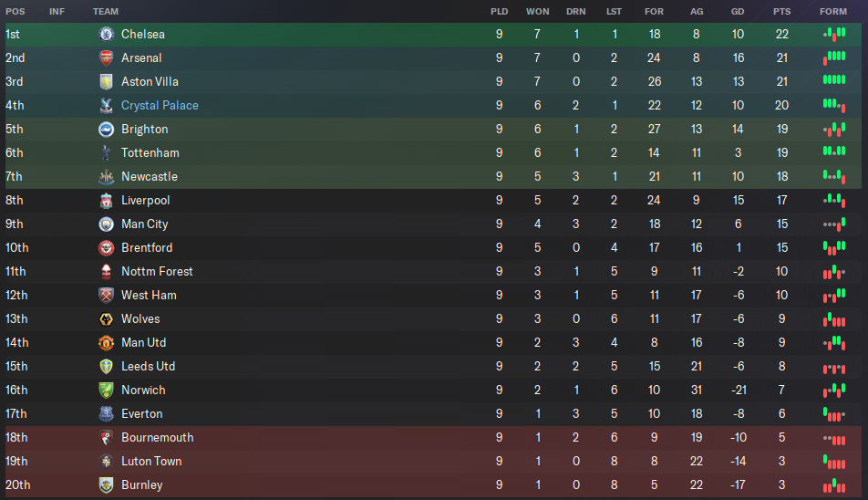The width and height of the screenshot is (868, 500).
Task: Click the Wolves club badge icon
Action: coord(106,318)
